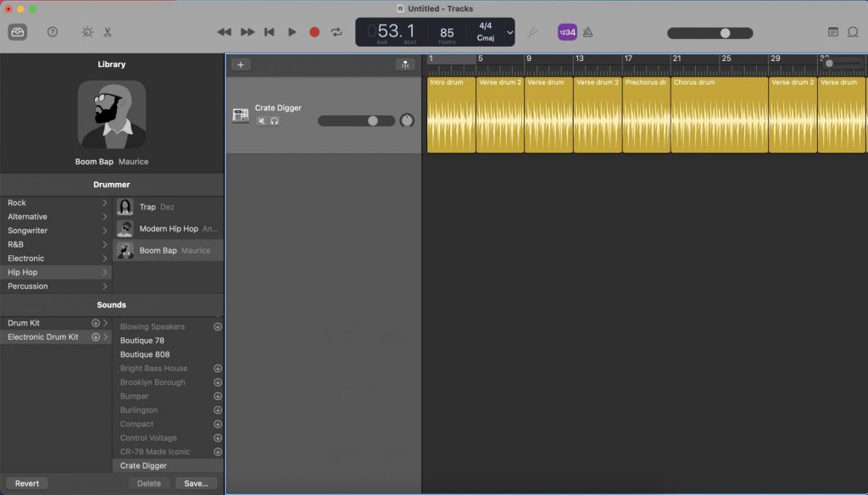Click the Save... patch button

pyautogui.click(x=196, y=483)
